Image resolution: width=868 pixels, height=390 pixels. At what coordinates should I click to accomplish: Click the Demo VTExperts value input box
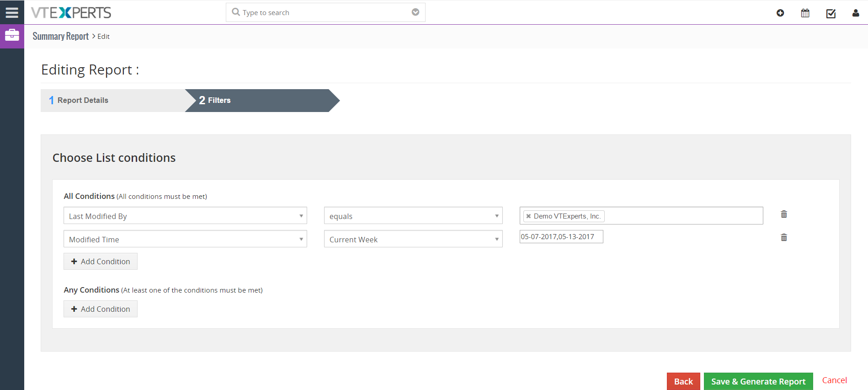(641, 216)
